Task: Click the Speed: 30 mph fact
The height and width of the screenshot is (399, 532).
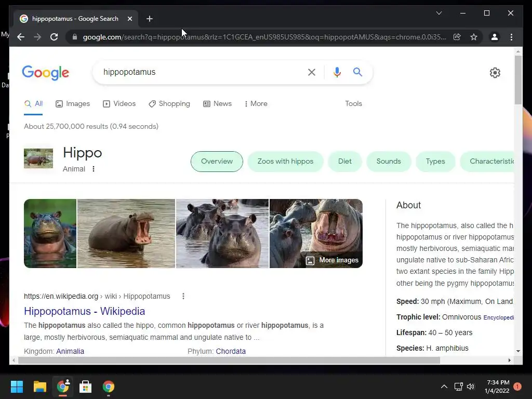Action: coord(455,302)
